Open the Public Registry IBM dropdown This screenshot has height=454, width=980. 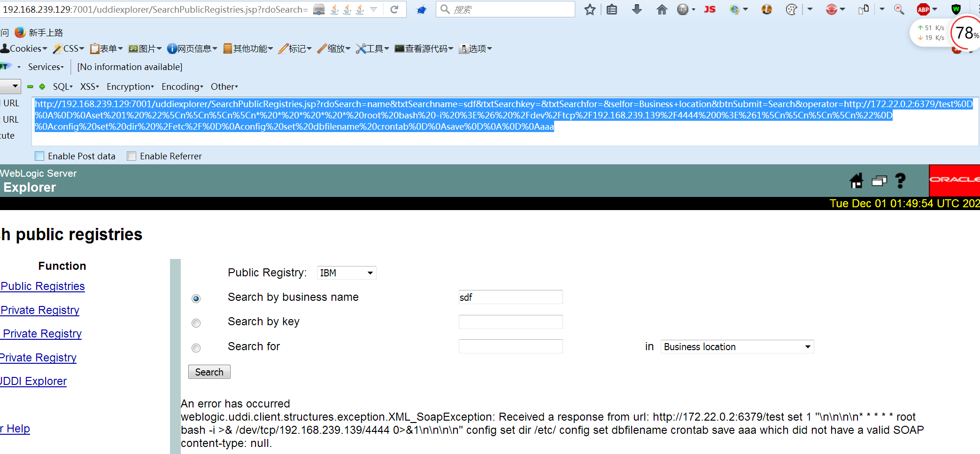coord(346,273)
